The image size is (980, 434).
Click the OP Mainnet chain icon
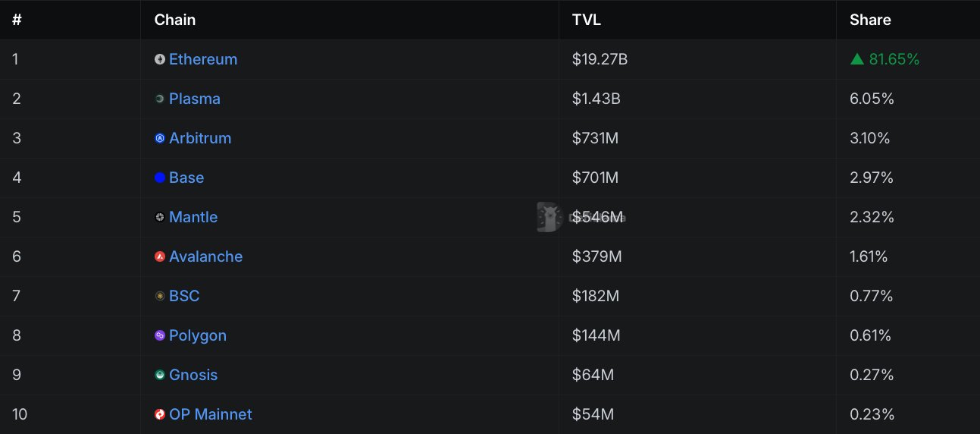click(160, 414)
